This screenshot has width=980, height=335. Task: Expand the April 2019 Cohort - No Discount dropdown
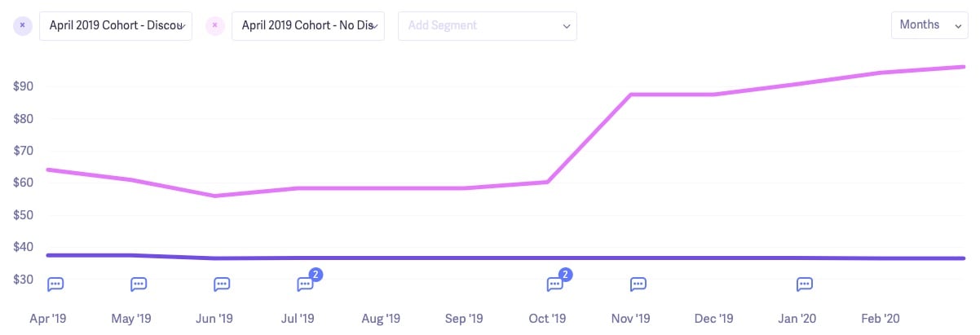[308, 25]
